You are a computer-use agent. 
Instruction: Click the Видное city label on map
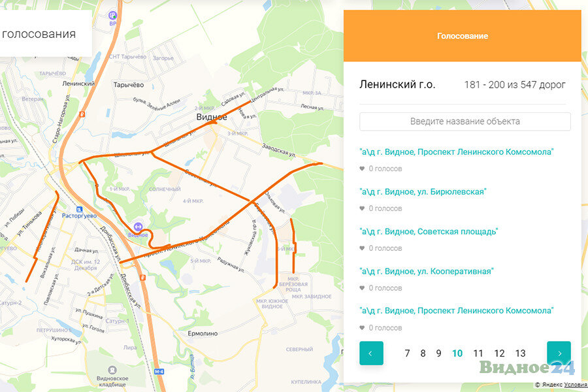[212, 117]
